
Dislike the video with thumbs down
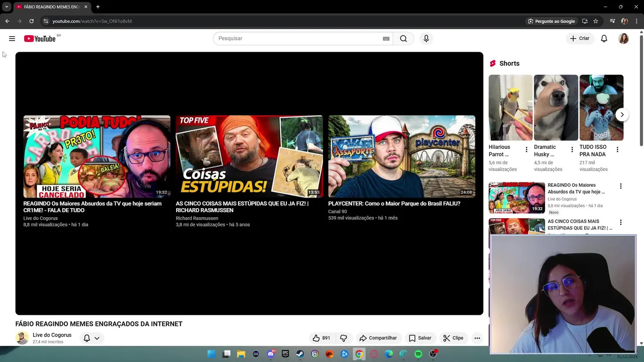344,338
